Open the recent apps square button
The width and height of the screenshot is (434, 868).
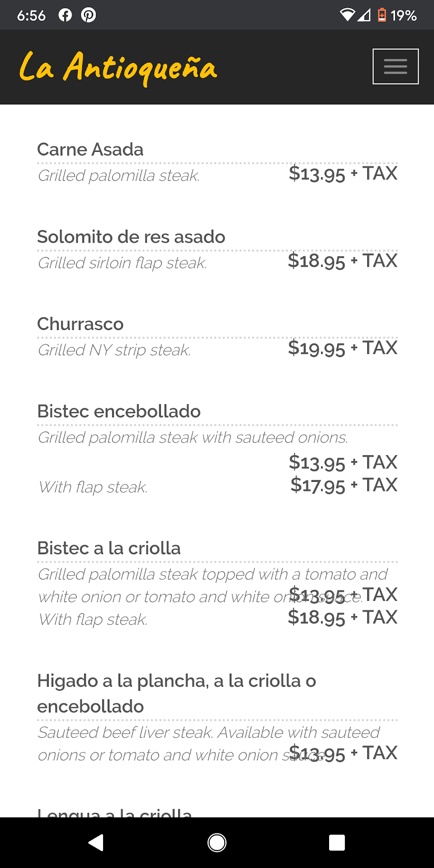coord(337,843)
